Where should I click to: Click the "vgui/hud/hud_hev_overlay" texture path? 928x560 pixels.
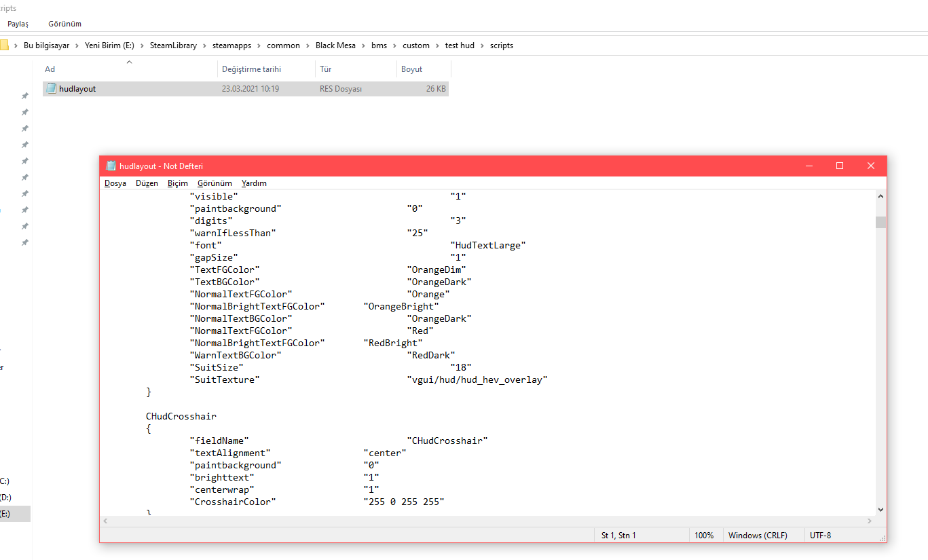(477, 379)
